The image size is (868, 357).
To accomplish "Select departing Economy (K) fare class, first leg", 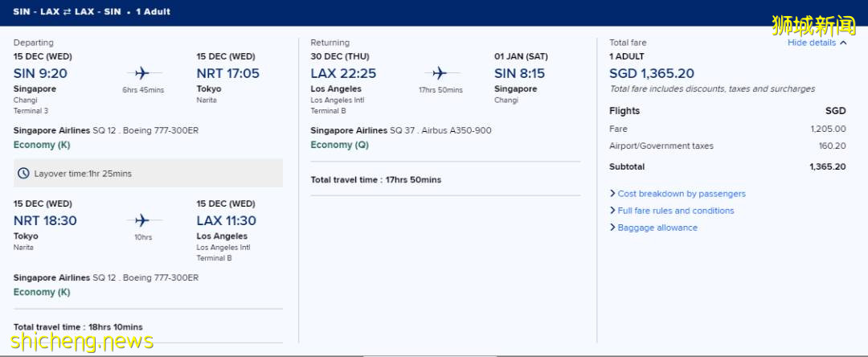I will point(41,145).
